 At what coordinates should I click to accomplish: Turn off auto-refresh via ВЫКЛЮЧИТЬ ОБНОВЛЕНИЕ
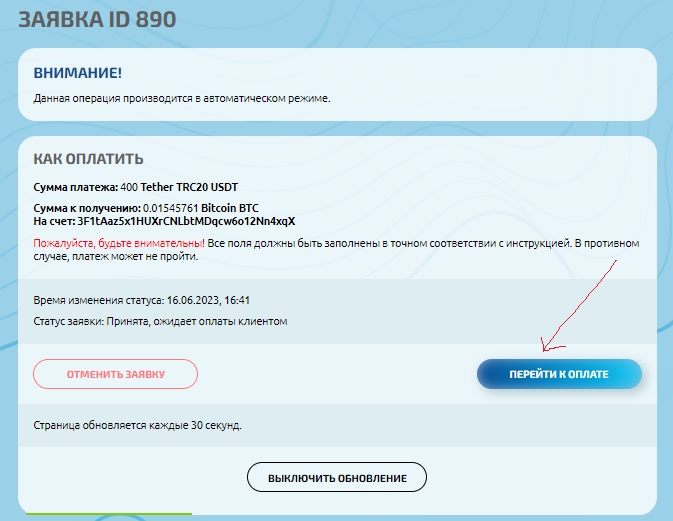(x=337, y=477)
